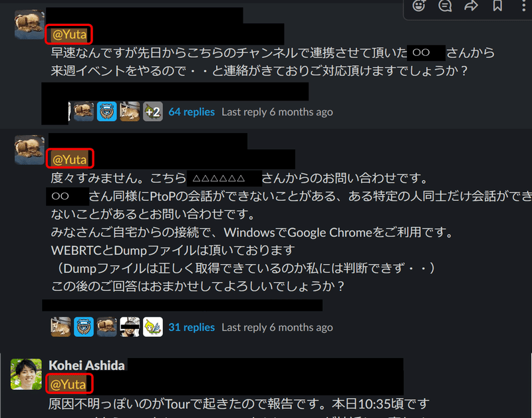Click blue emblem avatar in 31 replies thread
This screenshot has width=532, height=418.
pos(84,327)
